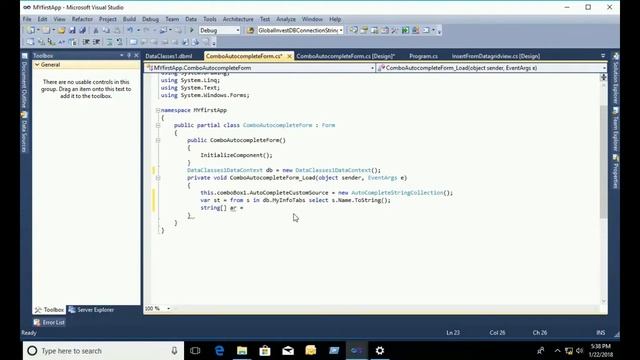This screenshot has width=640, height=360.
Task: Click the Paste toolbar icon
Action: [x=117, y=30]
